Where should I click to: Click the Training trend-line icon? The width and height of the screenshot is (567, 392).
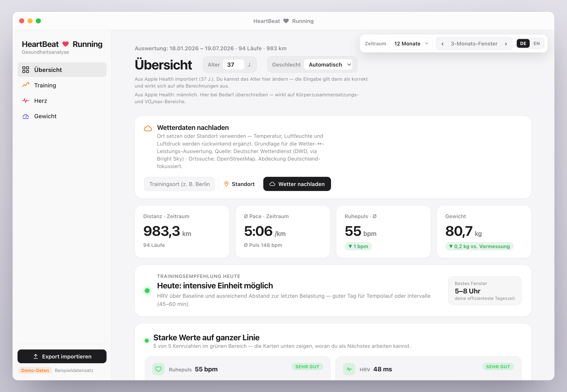(26, 85)
